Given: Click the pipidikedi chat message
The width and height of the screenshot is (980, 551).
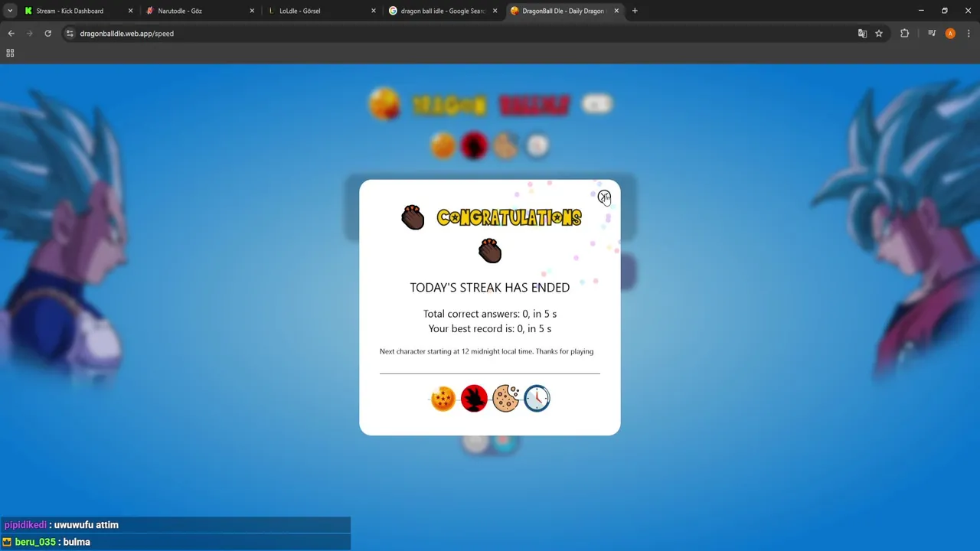Looking at the screenshot, I should point(175,525).
